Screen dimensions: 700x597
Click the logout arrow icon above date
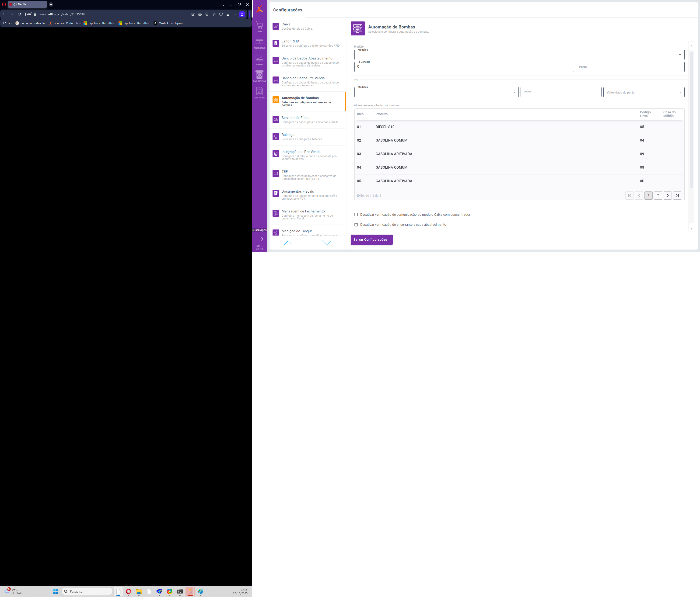click(259, 239)
